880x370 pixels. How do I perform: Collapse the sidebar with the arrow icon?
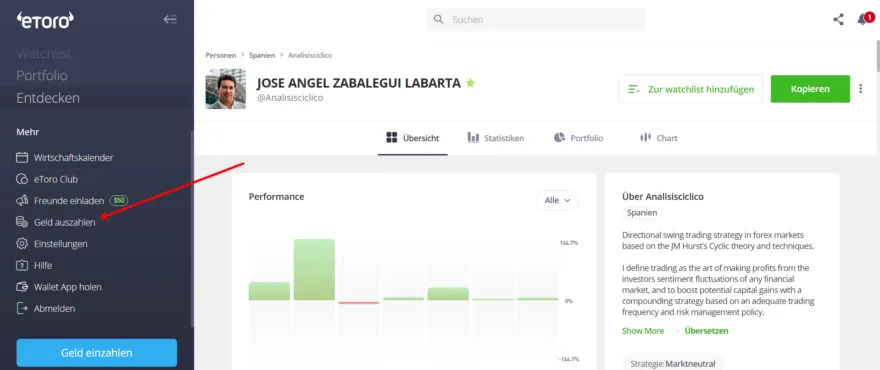[x=170, y=20]
